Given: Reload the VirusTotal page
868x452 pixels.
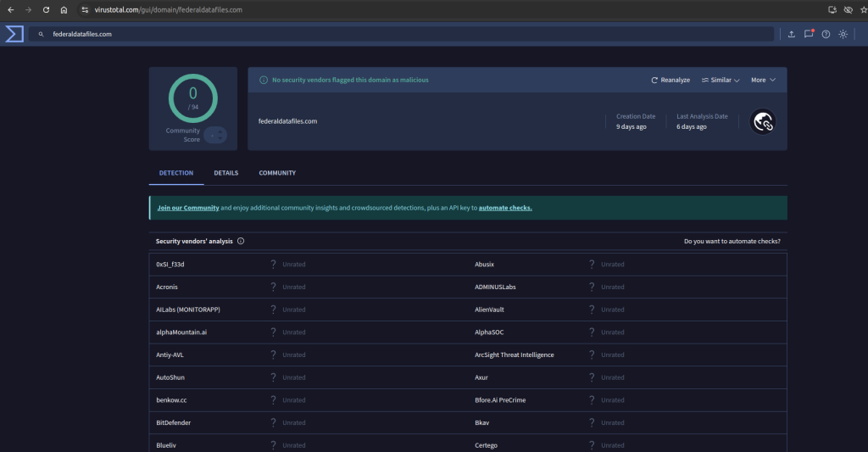Looking at the screenshot, I should [x=46, y=10].
